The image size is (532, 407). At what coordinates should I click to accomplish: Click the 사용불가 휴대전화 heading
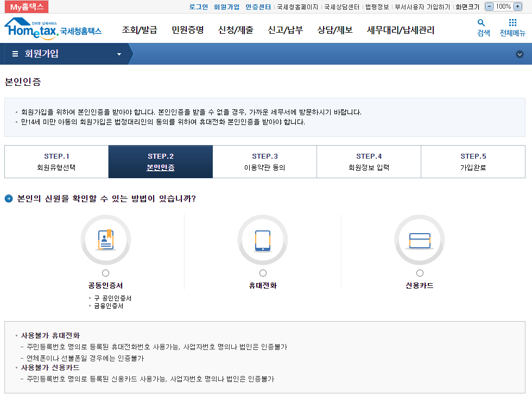tap(50, 336)
